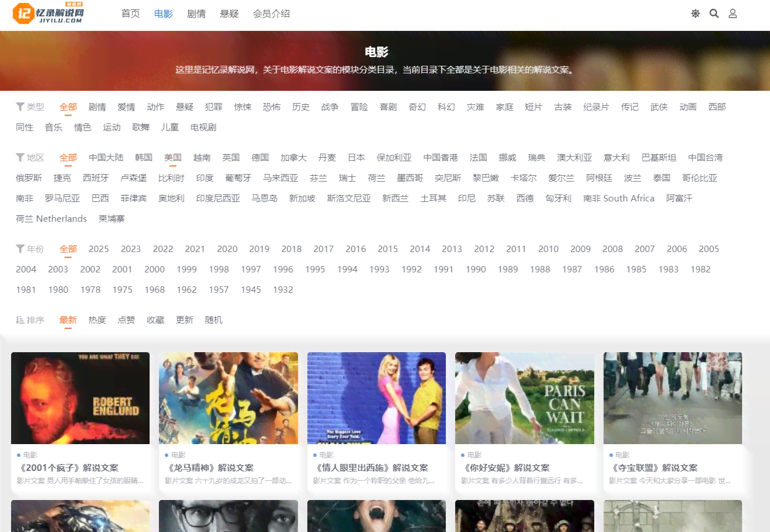Select 全部 in the 类型 filter
Image resolution: width=770 pixels, height=532 pixels.
[x=68, y=107]
